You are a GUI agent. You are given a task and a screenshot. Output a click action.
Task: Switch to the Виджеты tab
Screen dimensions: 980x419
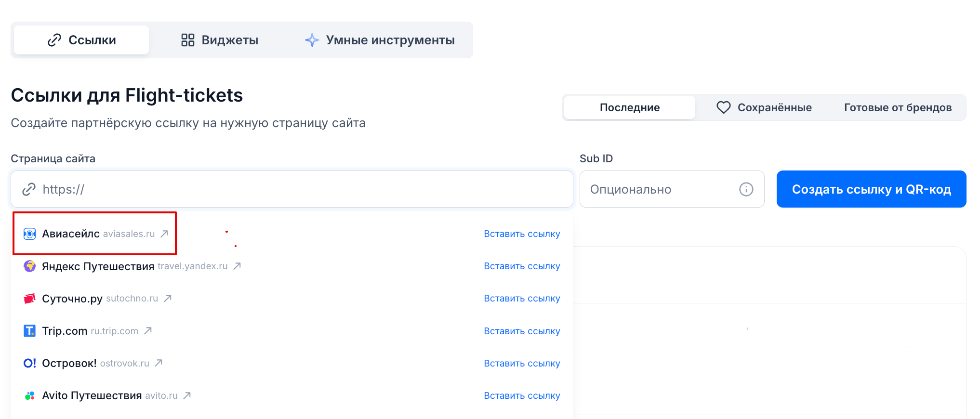click(x=220, y=40)
